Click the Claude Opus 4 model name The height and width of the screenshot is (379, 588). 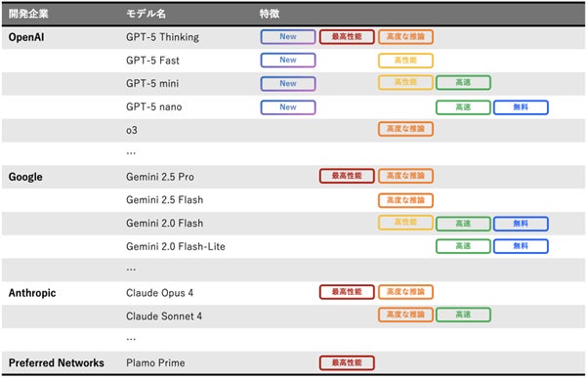[160, 293]
